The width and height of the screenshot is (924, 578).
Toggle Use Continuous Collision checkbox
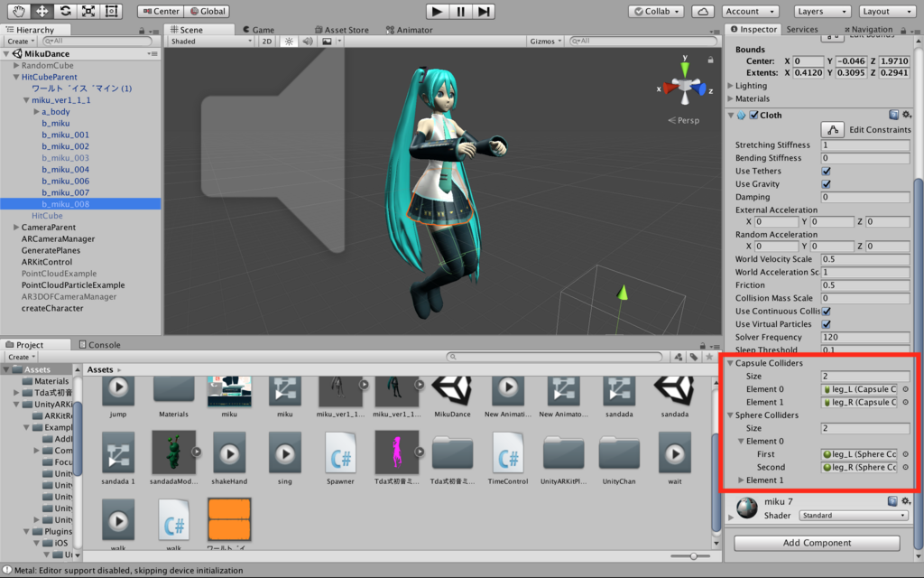tap(827, 312)
